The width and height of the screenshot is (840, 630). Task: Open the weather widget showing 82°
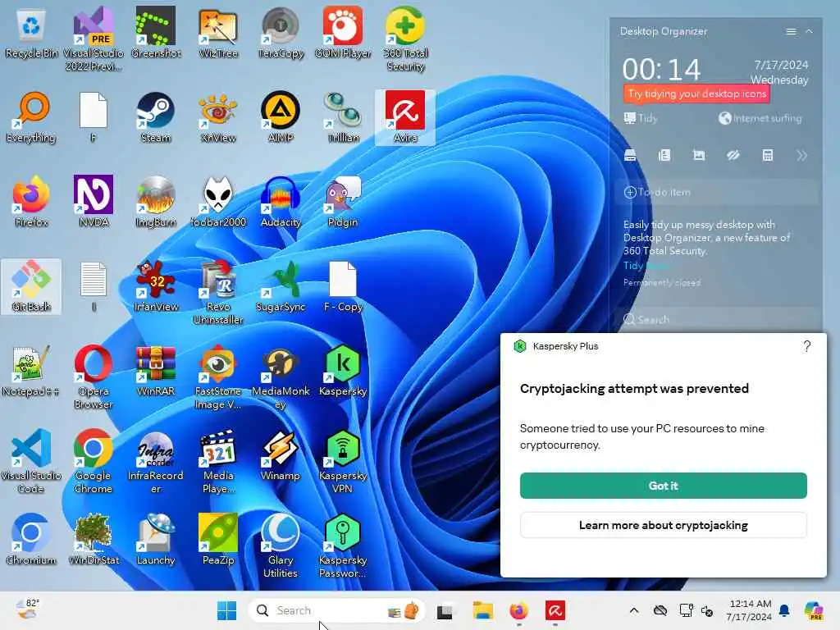(27, 610)
